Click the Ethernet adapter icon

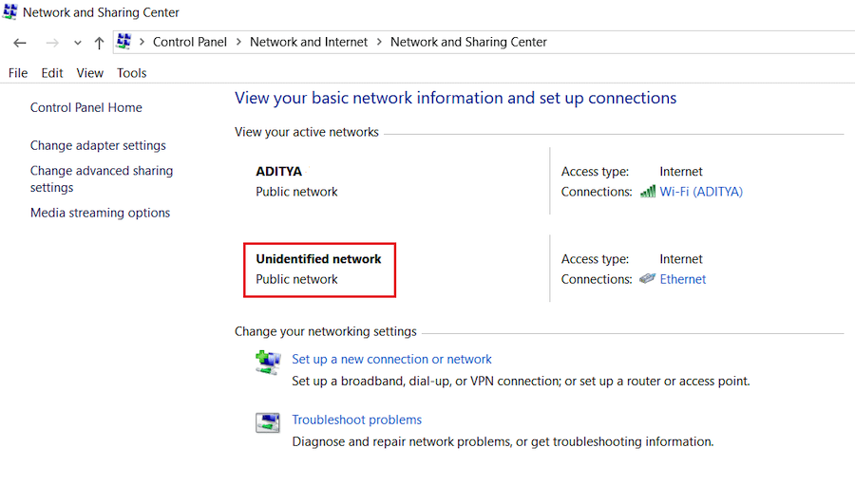point(648,279)
